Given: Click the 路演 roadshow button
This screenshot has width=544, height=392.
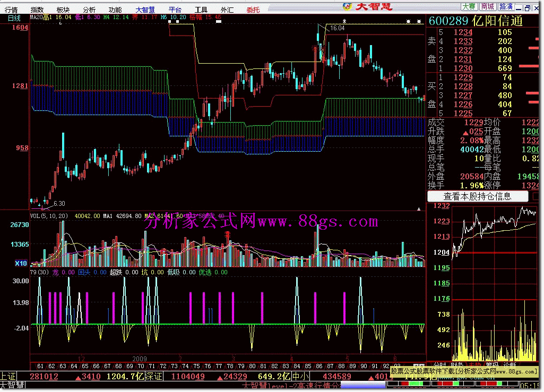Looking at the screenshot, I should 506,6.
